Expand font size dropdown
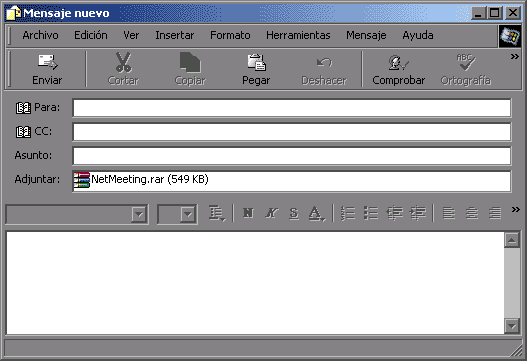527x361 pixels. pos(188,214)
